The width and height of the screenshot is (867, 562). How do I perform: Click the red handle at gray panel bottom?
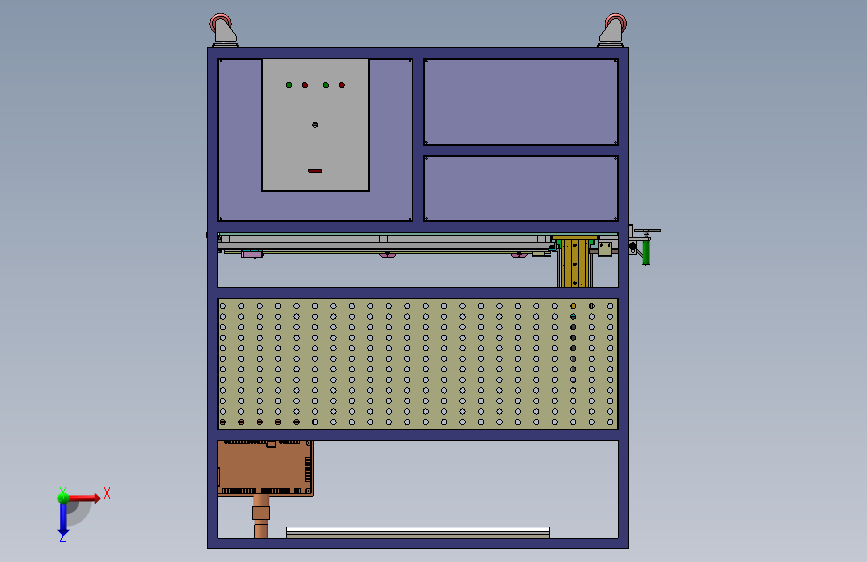[x=315, y=171]
